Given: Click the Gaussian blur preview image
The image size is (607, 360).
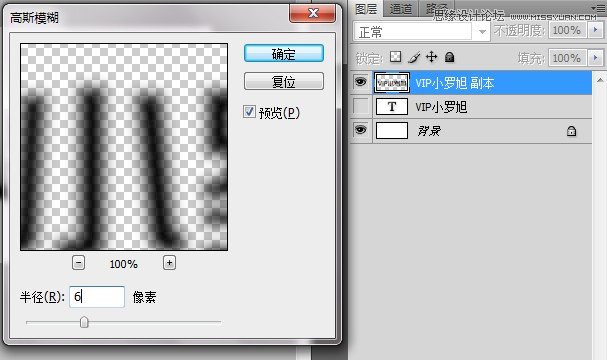Looking at the screenshot, I should [124, 147].
